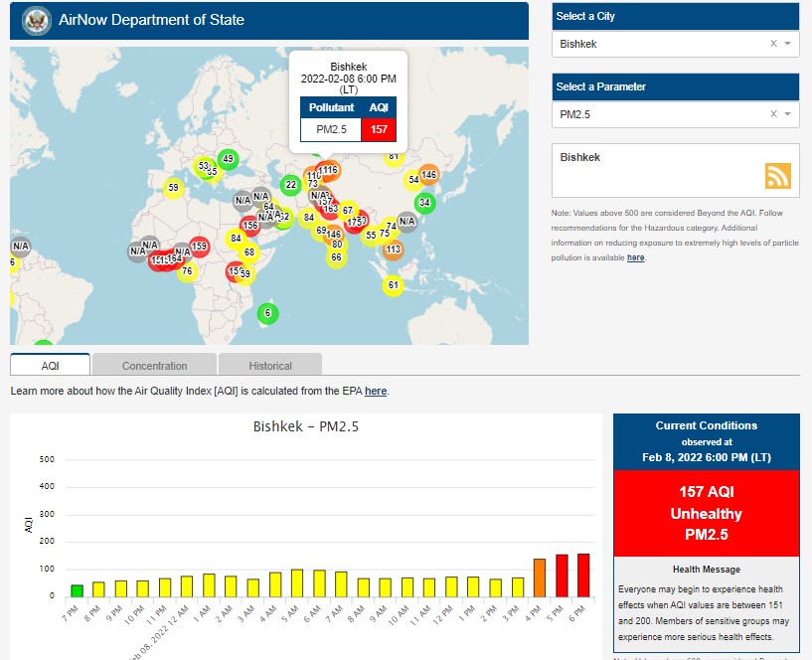Select the green map marker labeled 49
Image resolution: width=812 pixels, height=660 pixels.
228,159
